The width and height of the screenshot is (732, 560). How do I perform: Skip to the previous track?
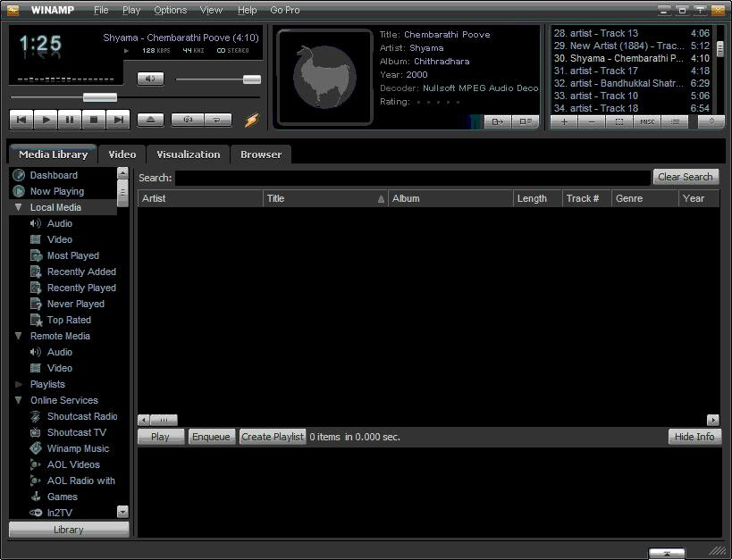click(21, 120)
